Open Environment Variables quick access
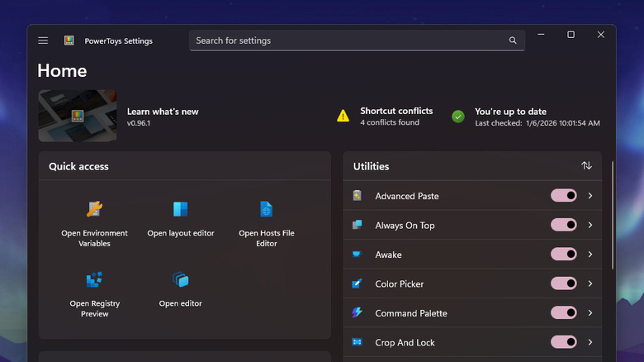 click(94, 238)
